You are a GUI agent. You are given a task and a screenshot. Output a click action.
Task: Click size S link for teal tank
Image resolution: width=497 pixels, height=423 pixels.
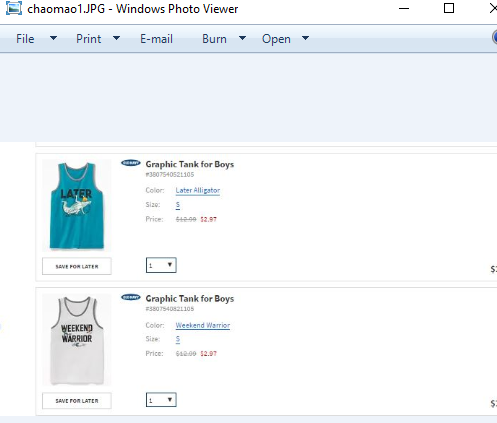click(178, 205)
